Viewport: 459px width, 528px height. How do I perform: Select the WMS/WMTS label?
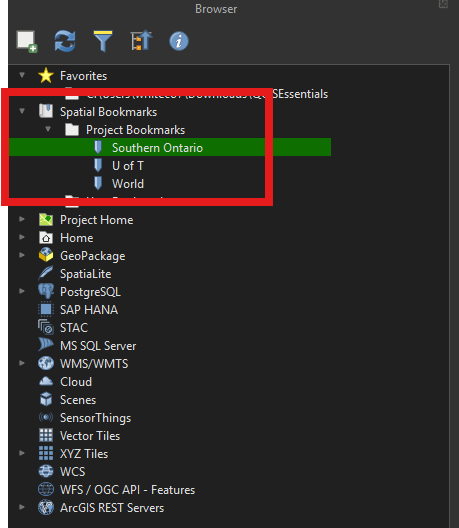click(94, 364)
